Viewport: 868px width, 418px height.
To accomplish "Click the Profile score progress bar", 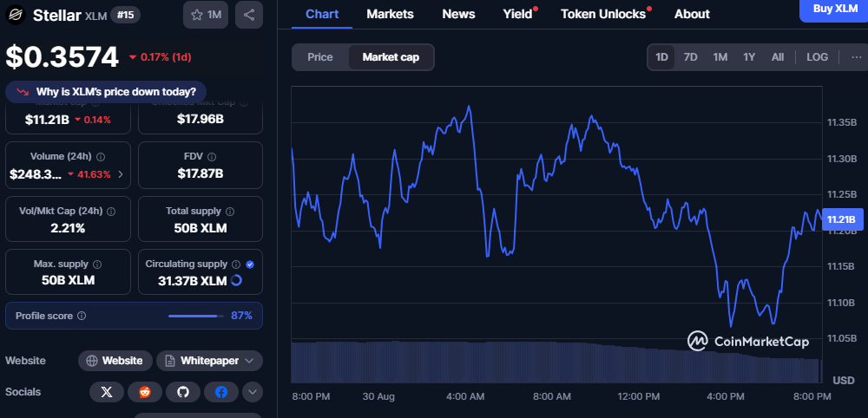I will click(195, 316).
